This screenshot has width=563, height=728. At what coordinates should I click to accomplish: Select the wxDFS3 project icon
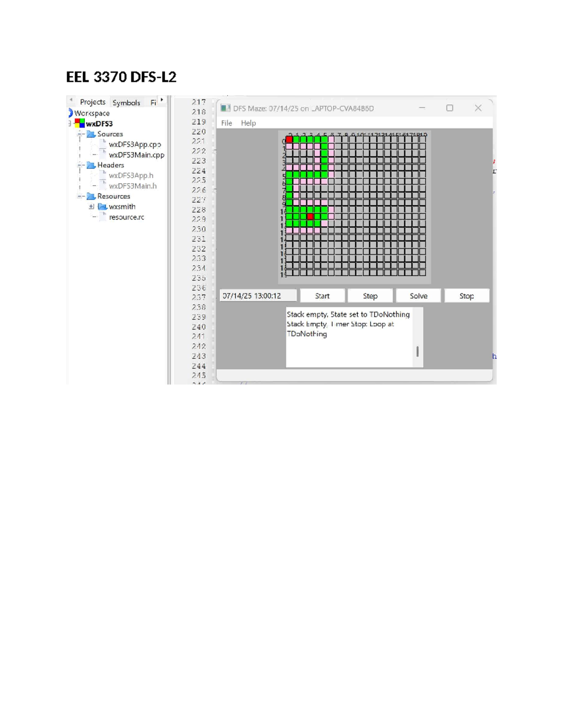click(79, 123)
